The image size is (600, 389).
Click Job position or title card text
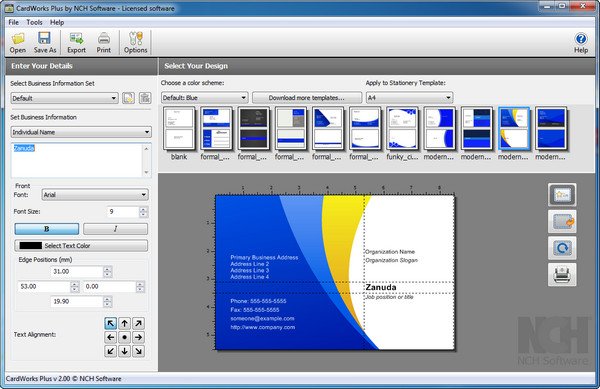[x=389, y=297]
